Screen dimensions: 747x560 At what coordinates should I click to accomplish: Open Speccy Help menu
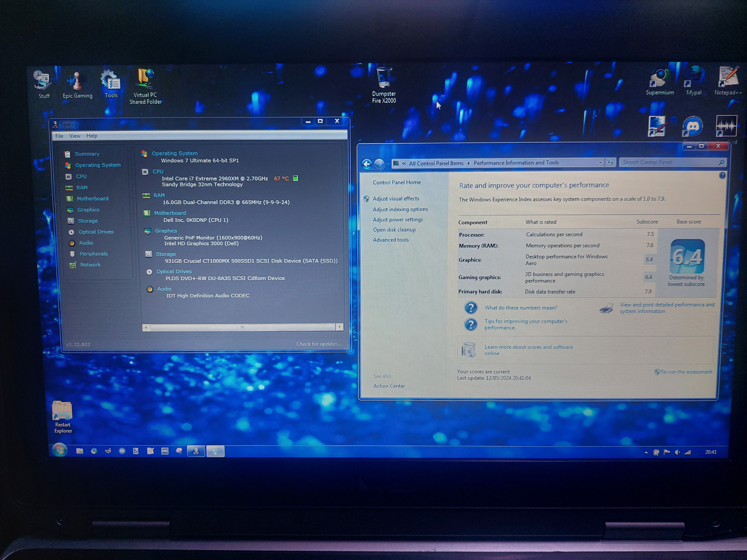(92, 136)
